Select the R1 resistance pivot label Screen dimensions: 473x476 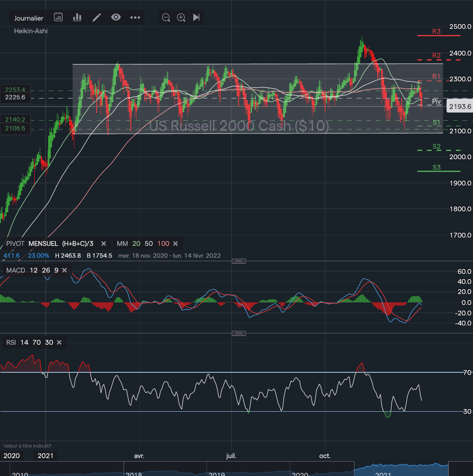click(x=436, y=76)
